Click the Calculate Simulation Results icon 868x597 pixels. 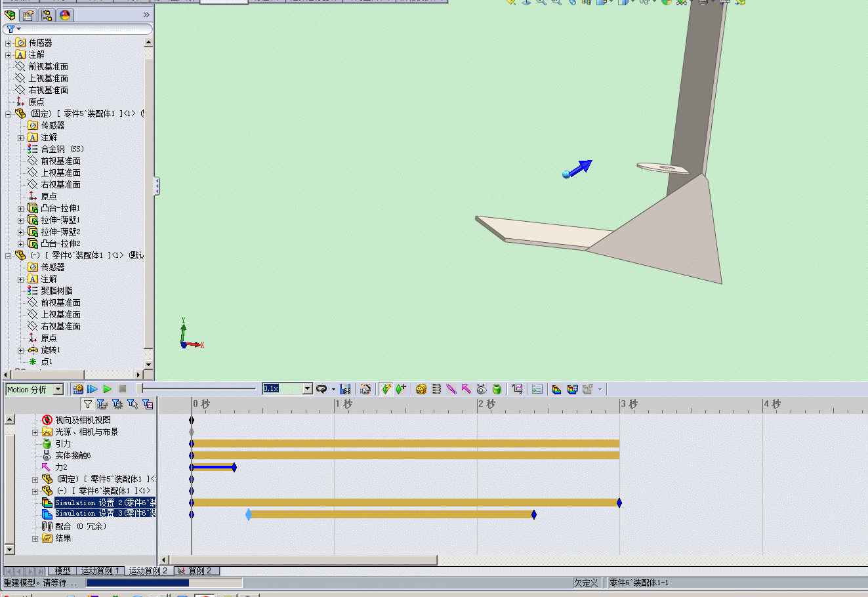(572, 389)
